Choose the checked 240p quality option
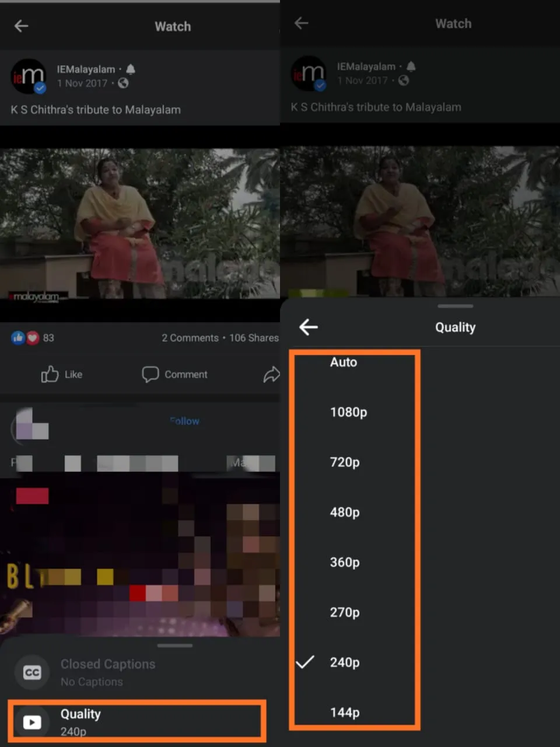 pos(344,662)
